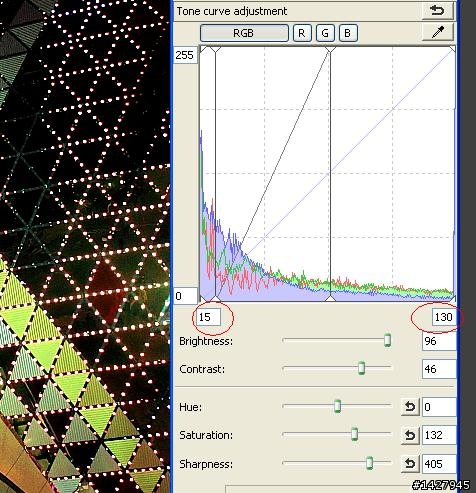The height and width of the screenshot is (493, 476).
Task: Click the Hue slider handle
Action: [337, 406]
